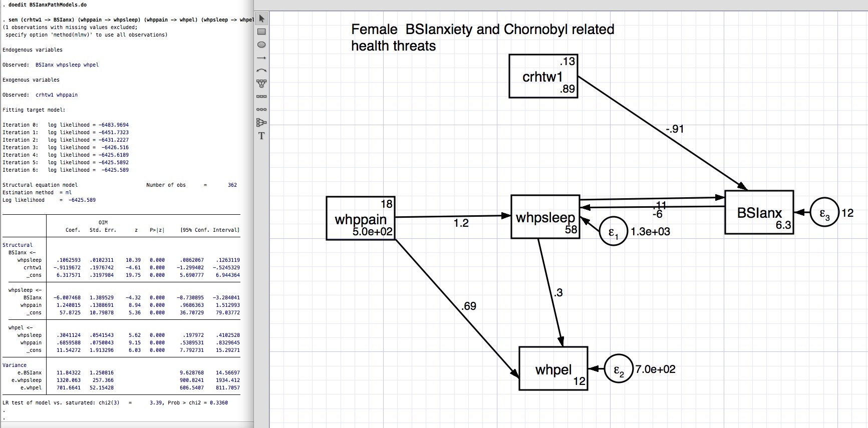Click the ε1 error term circle
Viewport: 868px width, 428px height.
[x=613, y=231]
